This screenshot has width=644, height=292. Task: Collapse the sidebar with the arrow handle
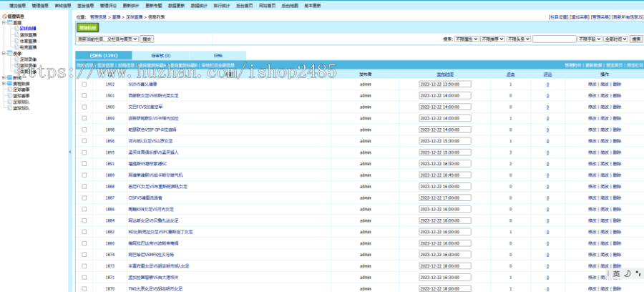[70, 152]
